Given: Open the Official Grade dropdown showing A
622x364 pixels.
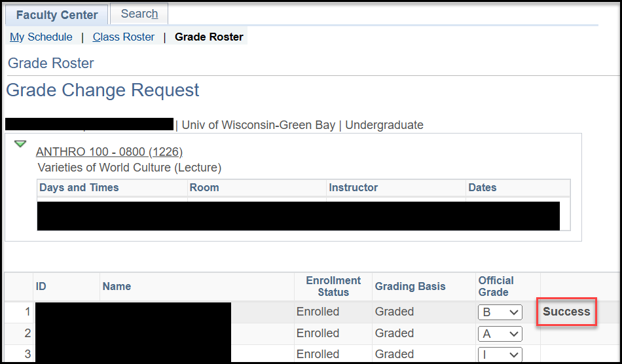Looking at the screenshot, I should pos(500,334).
